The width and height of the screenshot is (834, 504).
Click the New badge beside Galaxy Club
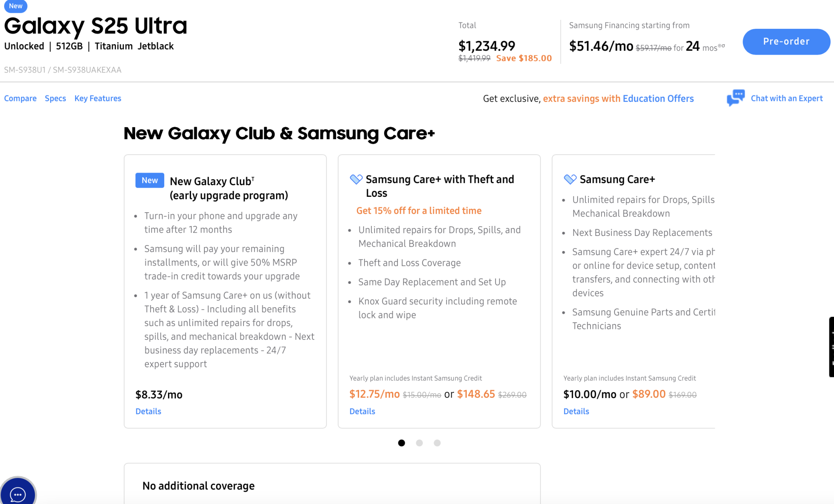click(x=150, y=181)
